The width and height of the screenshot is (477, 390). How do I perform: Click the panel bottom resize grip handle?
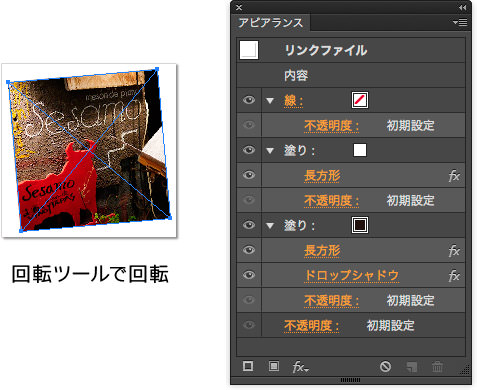click(350, 380)
